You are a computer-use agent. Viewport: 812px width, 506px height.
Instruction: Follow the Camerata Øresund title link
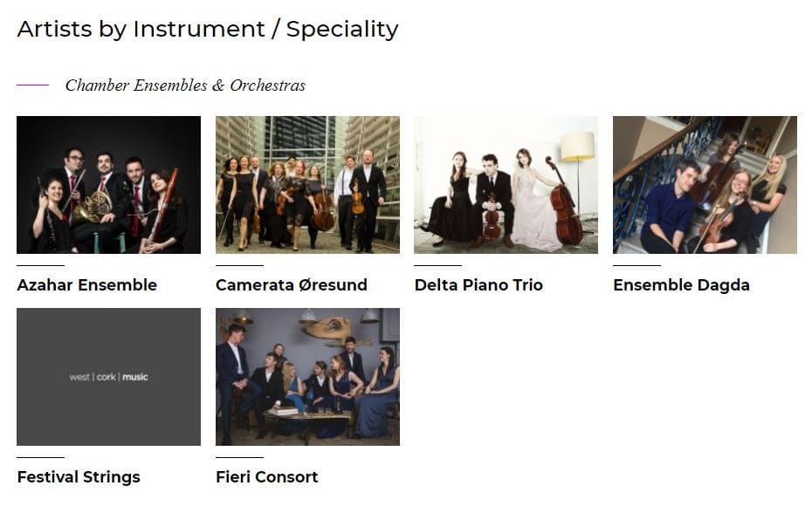pos(292,285)
